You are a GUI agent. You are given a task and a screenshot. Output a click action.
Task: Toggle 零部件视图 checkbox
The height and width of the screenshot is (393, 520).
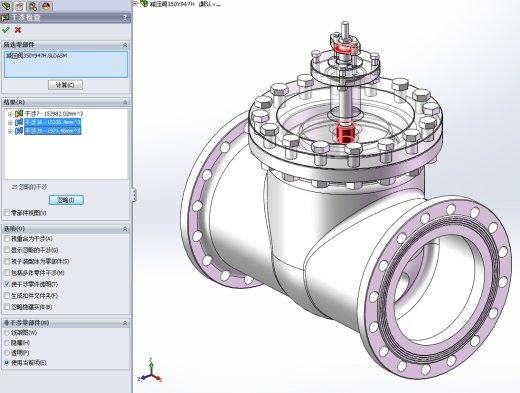tap(7, 213)
